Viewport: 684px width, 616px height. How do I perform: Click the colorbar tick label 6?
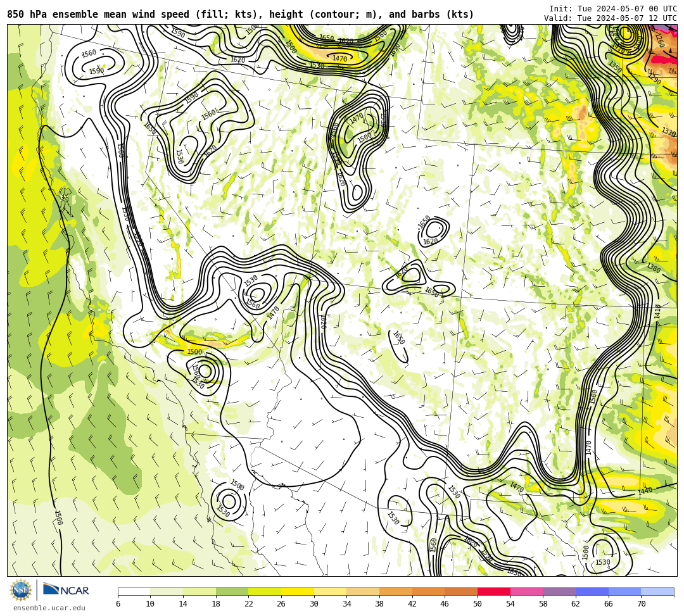(x=118, y=604)
